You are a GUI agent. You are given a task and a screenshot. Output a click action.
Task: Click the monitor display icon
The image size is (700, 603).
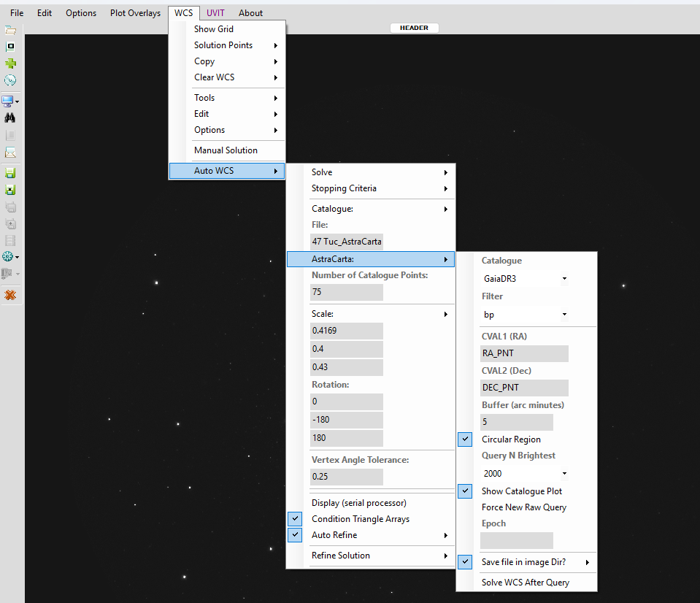8,100
